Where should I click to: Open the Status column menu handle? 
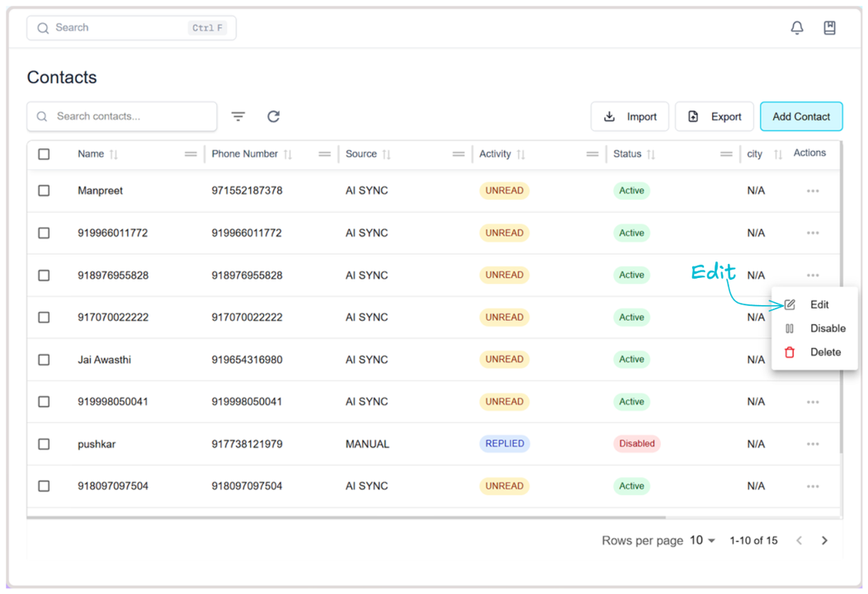tap(726, 154)
